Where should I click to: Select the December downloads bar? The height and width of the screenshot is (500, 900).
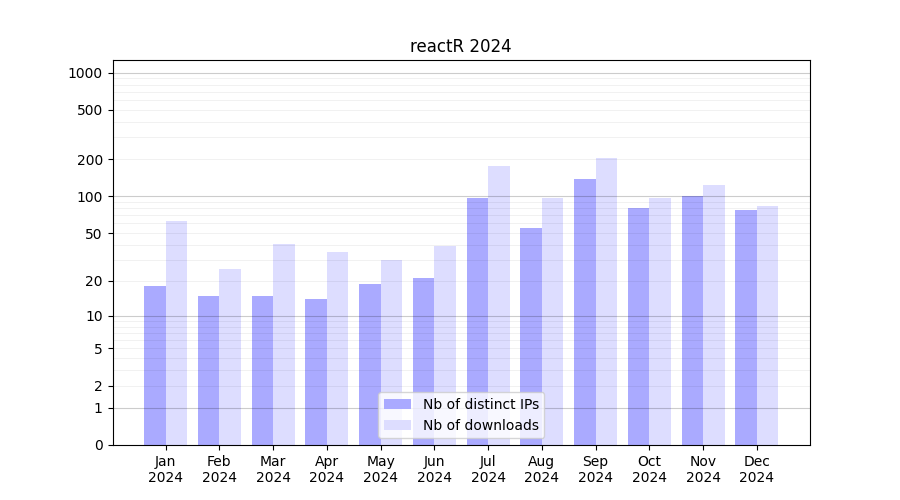coord(767,325)
